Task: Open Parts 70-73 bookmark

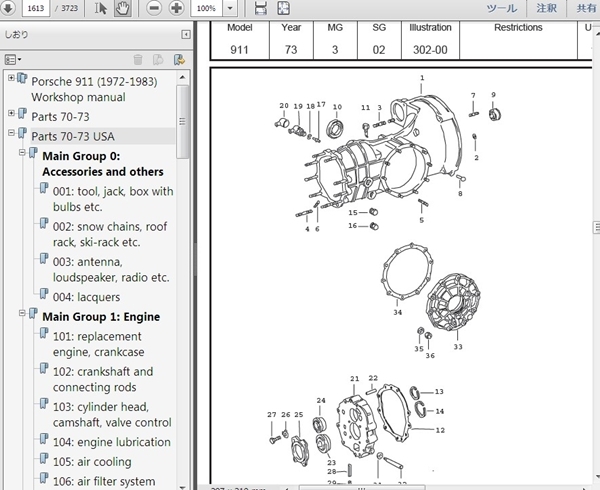Action: pos(60,117)
